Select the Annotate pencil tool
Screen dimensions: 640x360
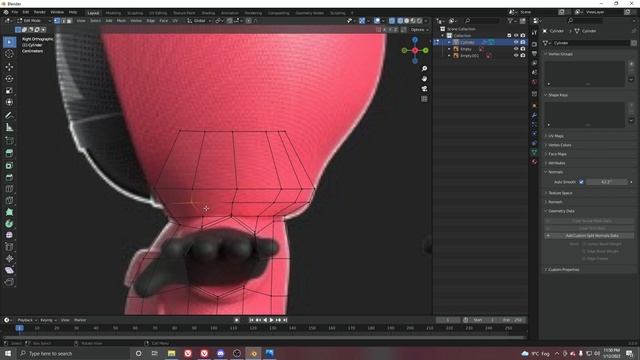pos(9,116)
